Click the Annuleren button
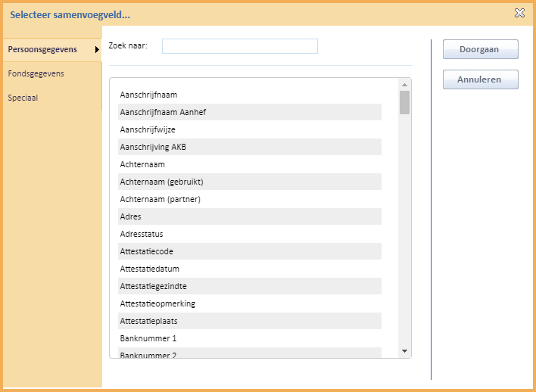The width and height of the screenshot is (536, 392). tap(480, 79)
